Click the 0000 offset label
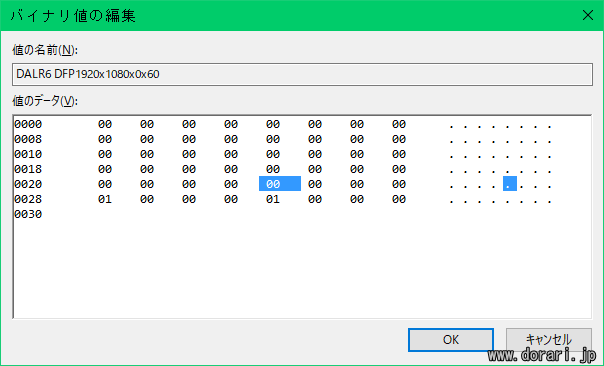Image resolution: width=604 pixels, height=366 pixels. pos(28,124)
